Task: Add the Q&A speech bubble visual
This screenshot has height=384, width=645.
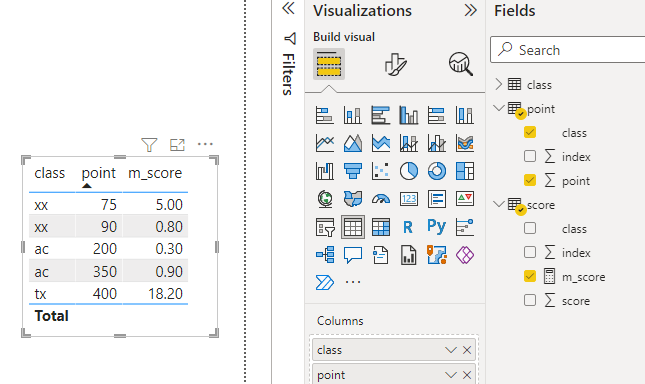Action: coord(353,255)
